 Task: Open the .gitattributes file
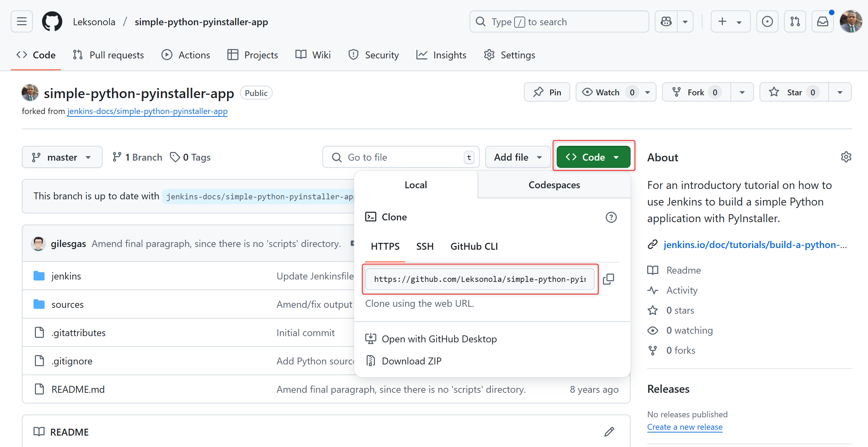click(78, 333)
